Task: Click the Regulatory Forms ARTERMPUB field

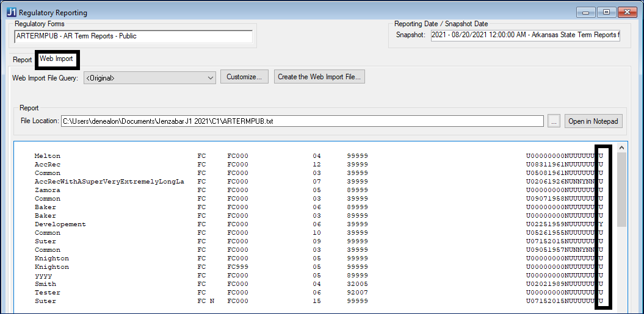Action: [x=133, y=36]
